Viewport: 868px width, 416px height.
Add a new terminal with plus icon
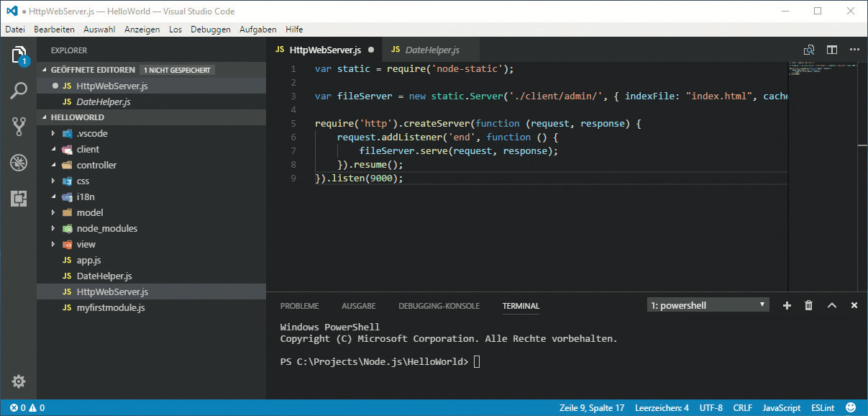[x=787, y=305]
